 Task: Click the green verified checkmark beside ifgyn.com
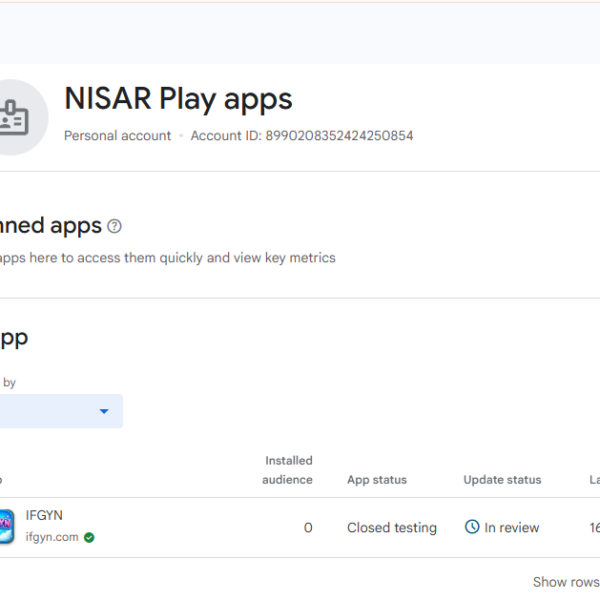89,538
